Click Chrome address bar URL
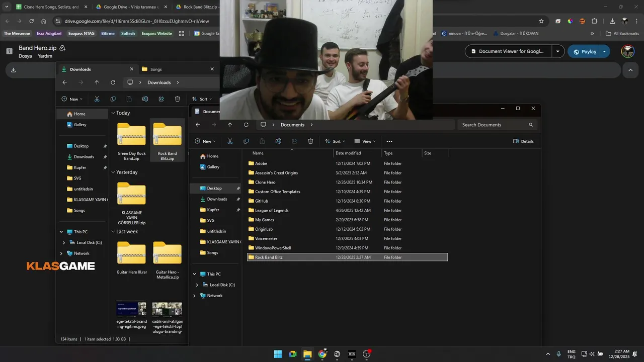This screenshot has height=362, width=644. pos(136,21)
